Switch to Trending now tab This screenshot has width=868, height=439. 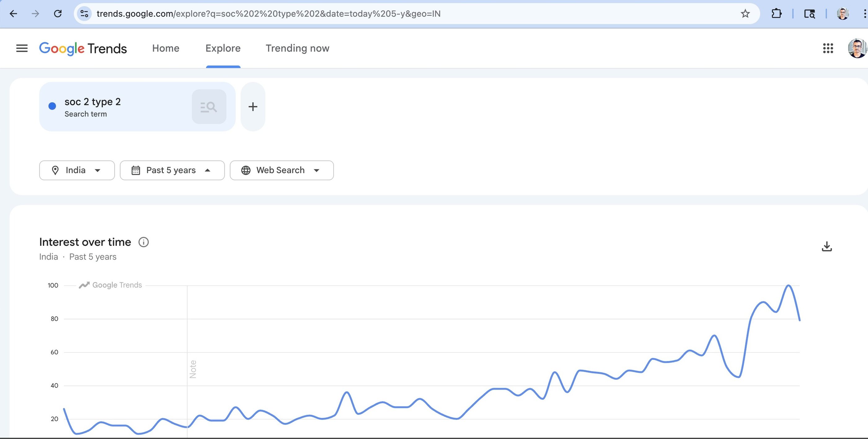pos(297,48)
